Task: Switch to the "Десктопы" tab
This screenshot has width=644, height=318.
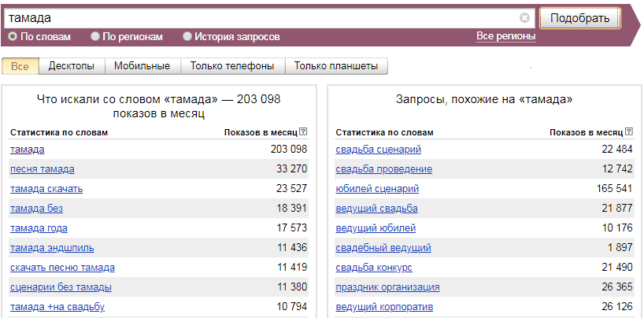Action: click(x=71, y=66)
